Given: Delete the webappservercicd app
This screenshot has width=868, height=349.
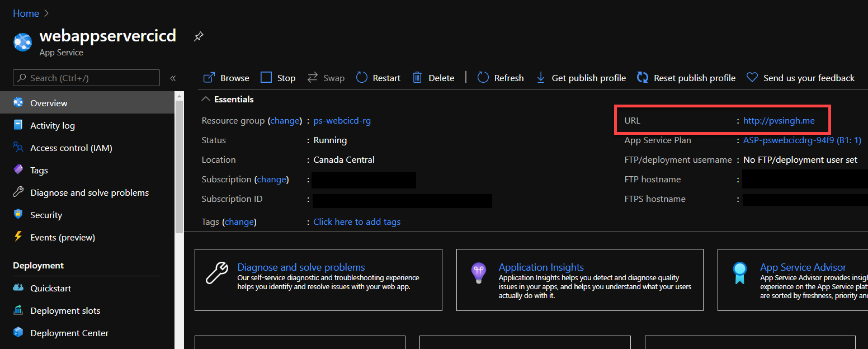Looking at the screenshot, I should point(433,78).
